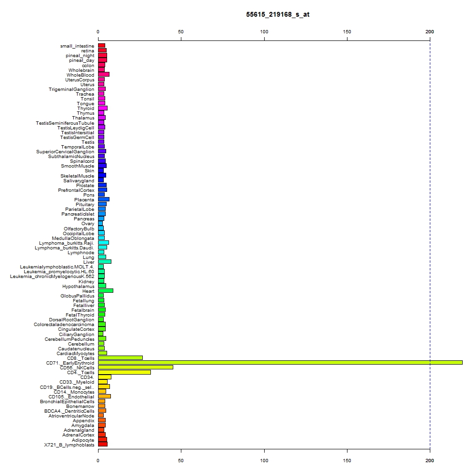Click the CD4._Tcells label

(81, 373)
